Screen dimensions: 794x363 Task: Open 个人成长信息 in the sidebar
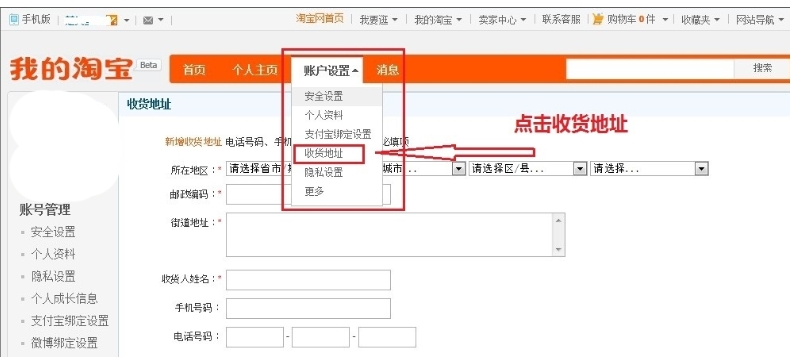(64, 299)
